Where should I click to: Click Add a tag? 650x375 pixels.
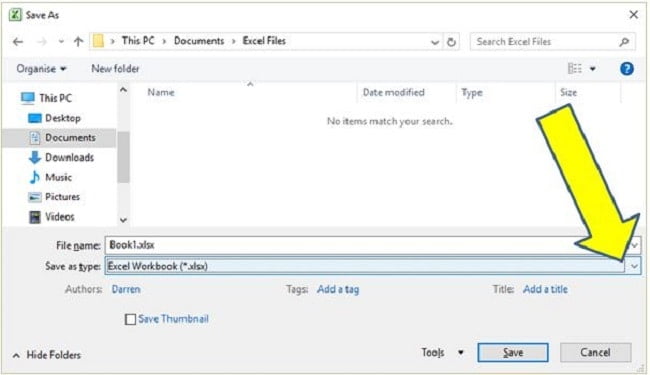tap(338, 289)
